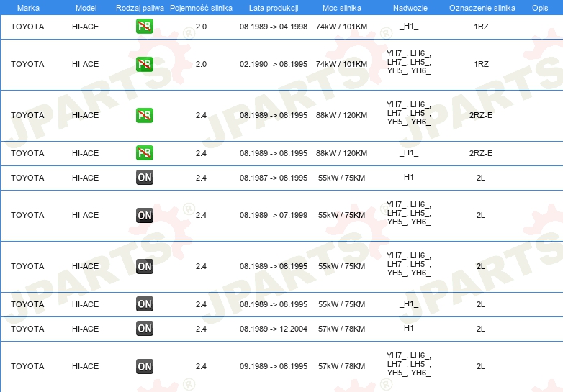This screenshot has height=392, width=563.
Task: Click the Pojemność silnika column header
Action: pyautogui.click(x=201, y=8)
